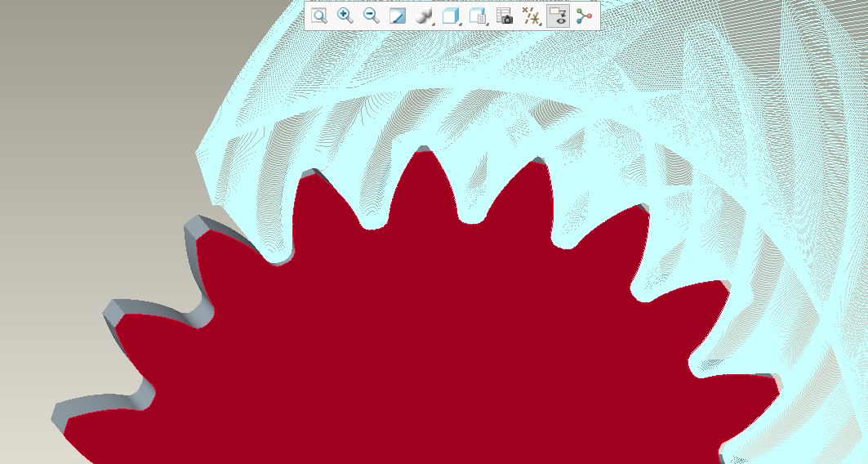Open the Datum Display Filters dropdown
Screen dimensions: 868x464
click(532, 16)
